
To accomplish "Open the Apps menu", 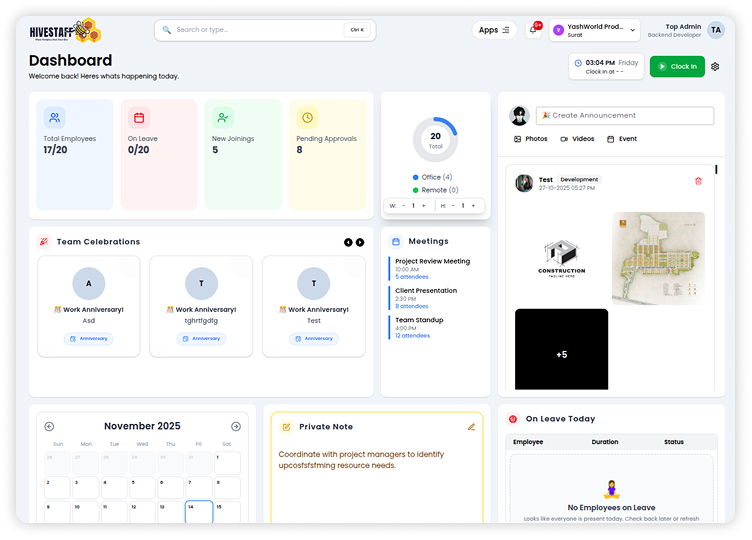I will coord(494,30).
